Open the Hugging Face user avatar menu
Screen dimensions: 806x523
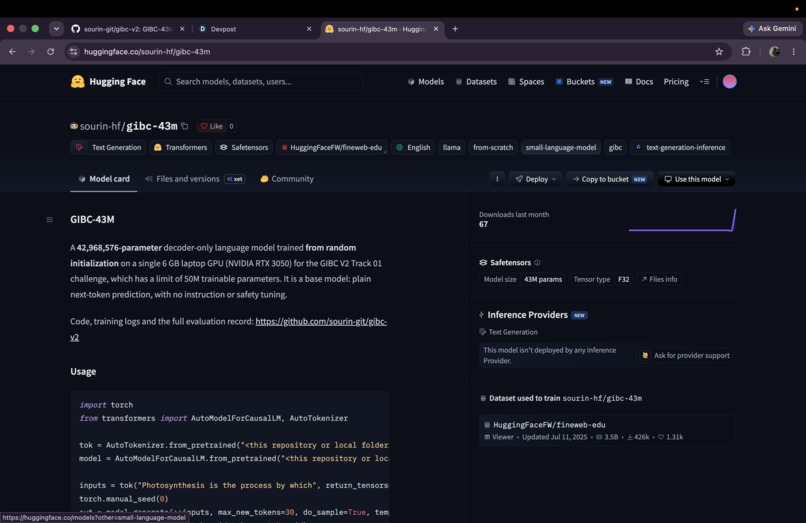click(729, 81)
